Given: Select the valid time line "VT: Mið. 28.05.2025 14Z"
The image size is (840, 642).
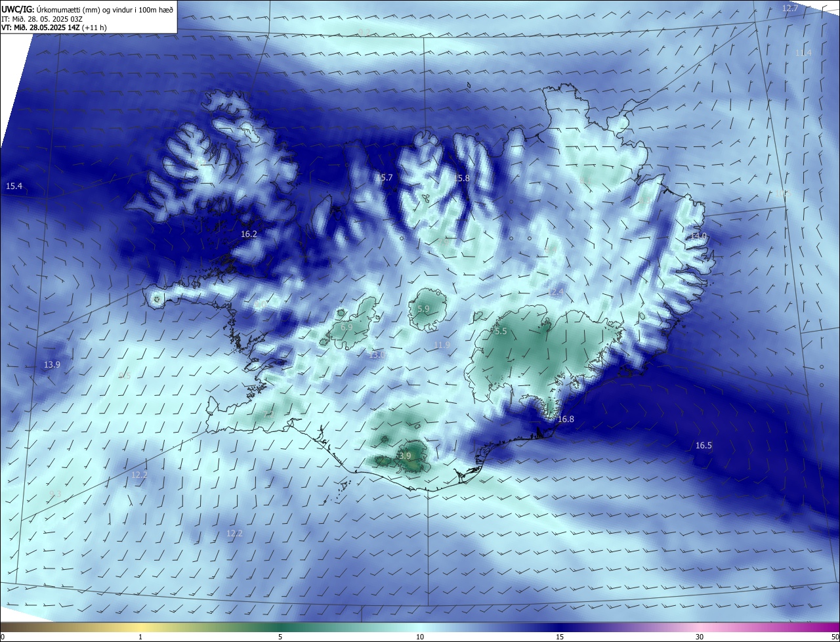Looking at the screenshot, I should click(x=41, y=28).
